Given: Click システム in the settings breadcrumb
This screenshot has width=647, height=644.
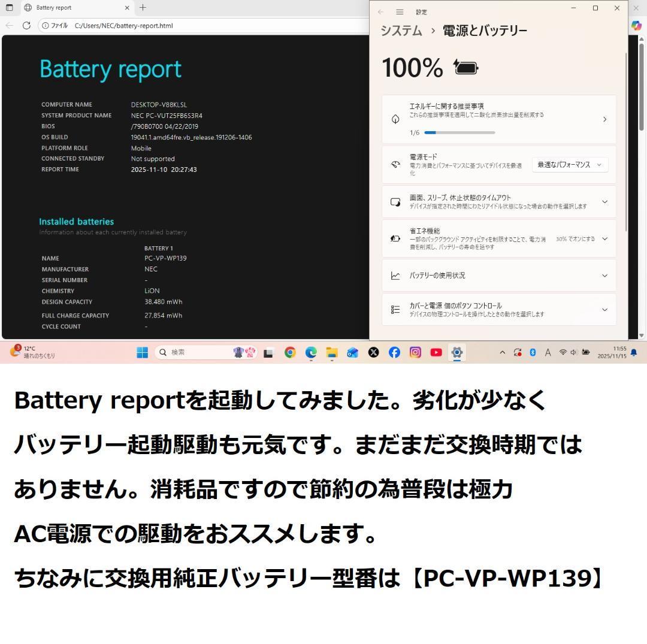Looking at the screenshot, I should tap(400, 30).
